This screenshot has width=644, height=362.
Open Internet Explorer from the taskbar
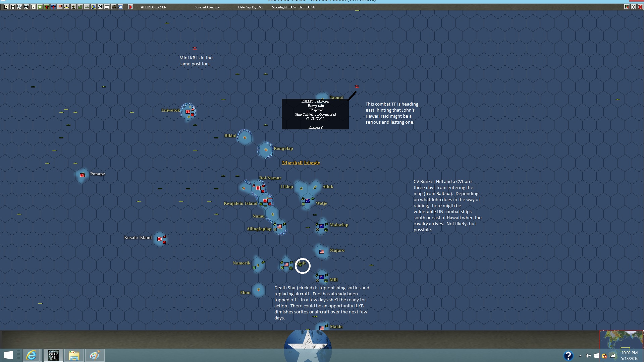(32, 355)
